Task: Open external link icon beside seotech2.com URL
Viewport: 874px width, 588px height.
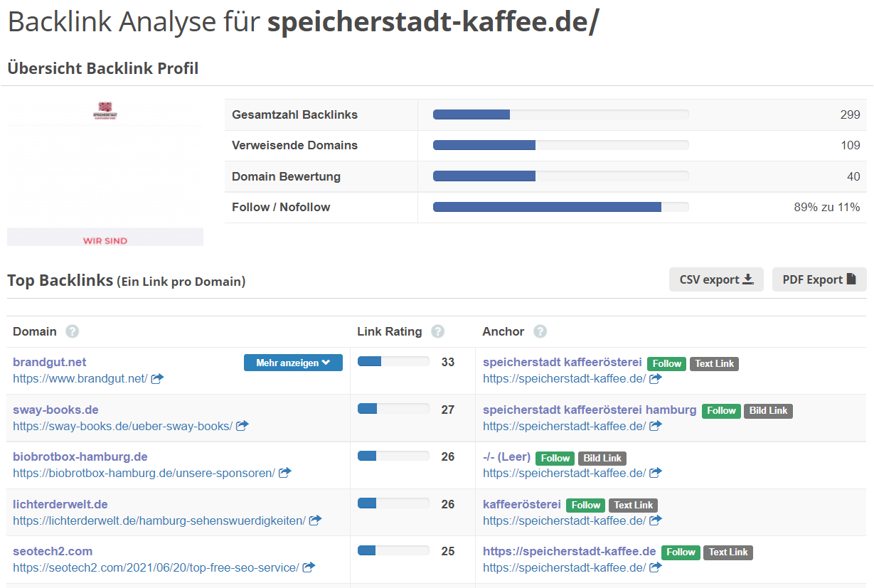Action: coord(309,567)
